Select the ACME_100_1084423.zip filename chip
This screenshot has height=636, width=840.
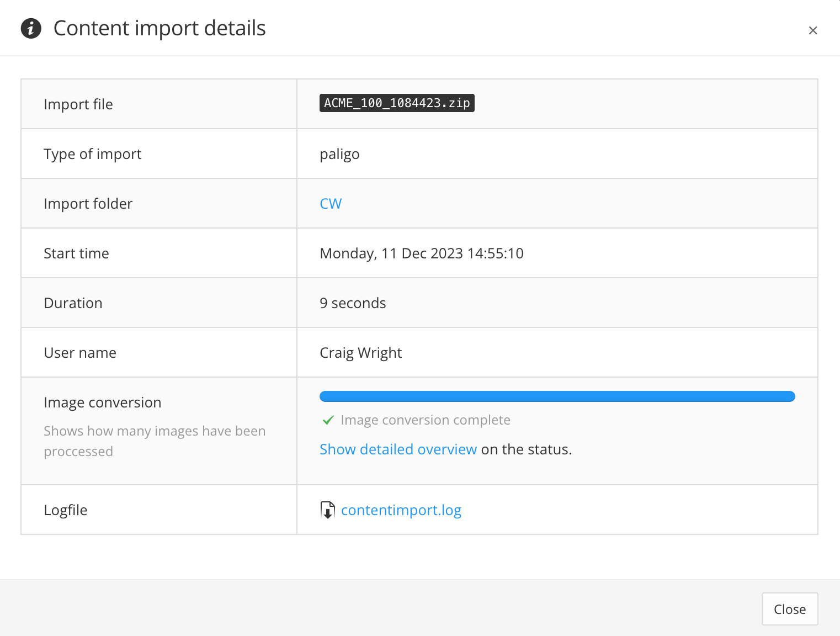[x=396, y=103]
